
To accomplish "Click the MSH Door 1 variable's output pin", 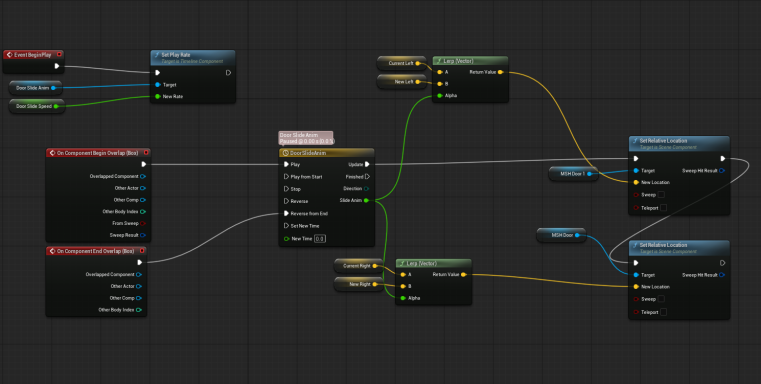I will 589,173.
